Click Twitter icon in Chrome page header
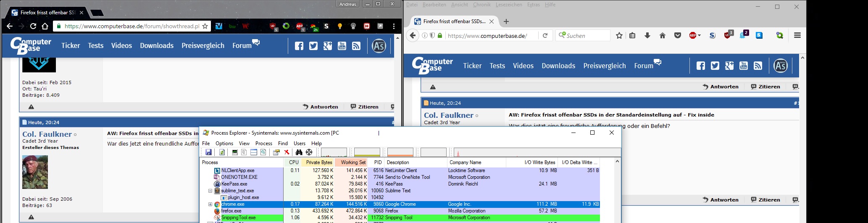Screen dimensions: 868x223 pyautogui.click(x=313, y=46)
